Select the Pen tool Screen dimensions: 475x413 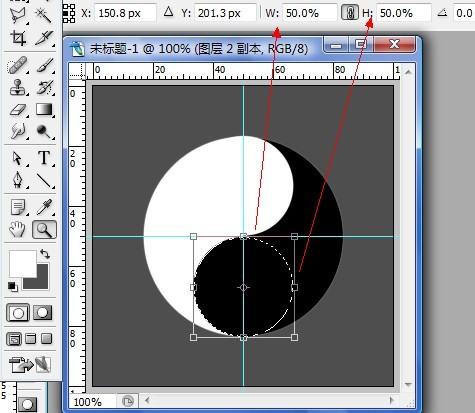pos(17,180)
